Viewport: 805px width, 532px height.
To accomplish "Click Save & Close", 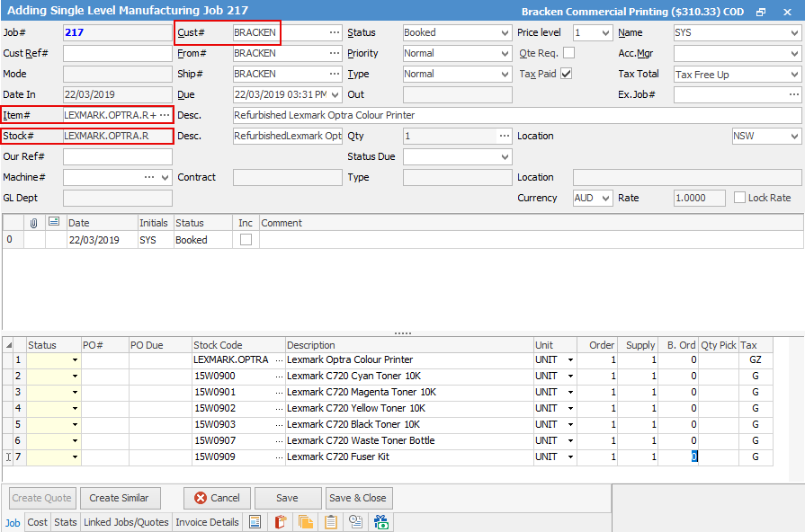I will [x=358, y=498].
